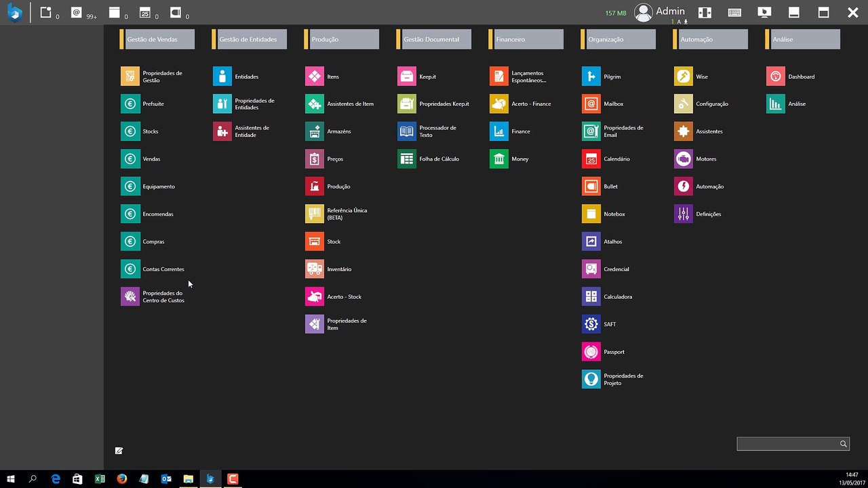
Task: Show the on-screen keyboard
Action: coord(734,12)
